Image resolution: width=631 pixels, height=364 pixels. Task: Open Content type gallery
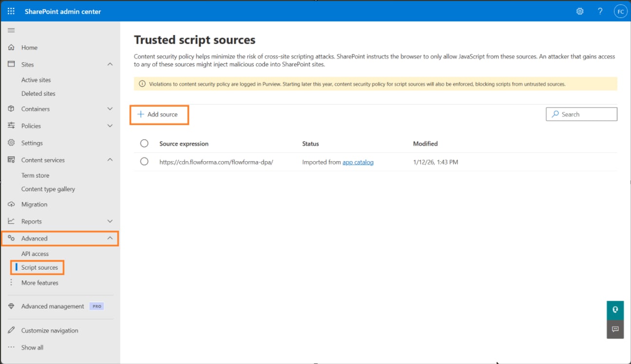[48, 189]
